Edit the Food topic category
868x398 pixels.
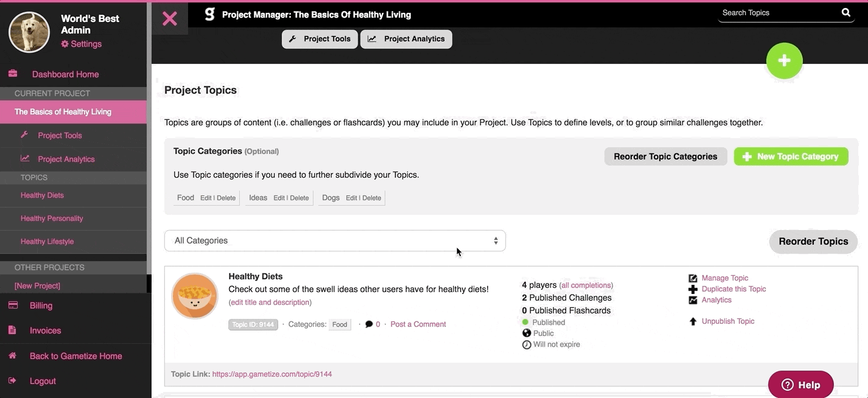206,198
